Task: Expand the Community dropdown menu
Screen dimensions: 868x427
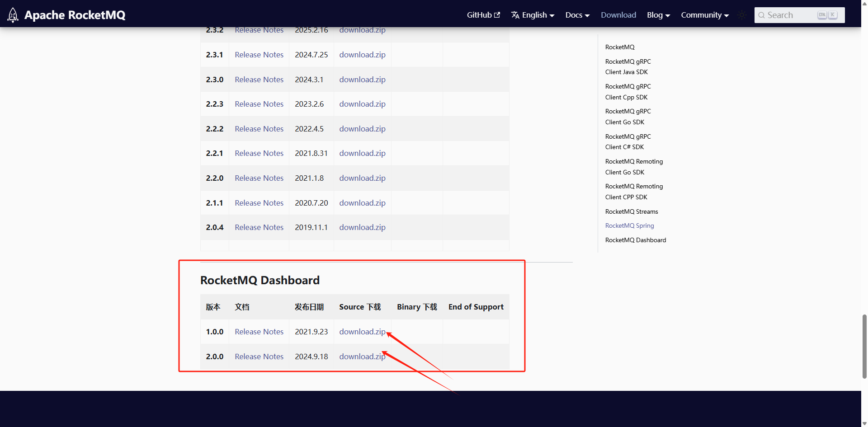Action: pos(705,15)
